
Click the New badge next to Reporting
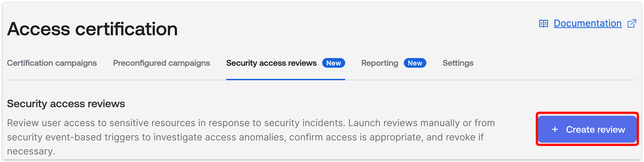click(x=415, y=63)
